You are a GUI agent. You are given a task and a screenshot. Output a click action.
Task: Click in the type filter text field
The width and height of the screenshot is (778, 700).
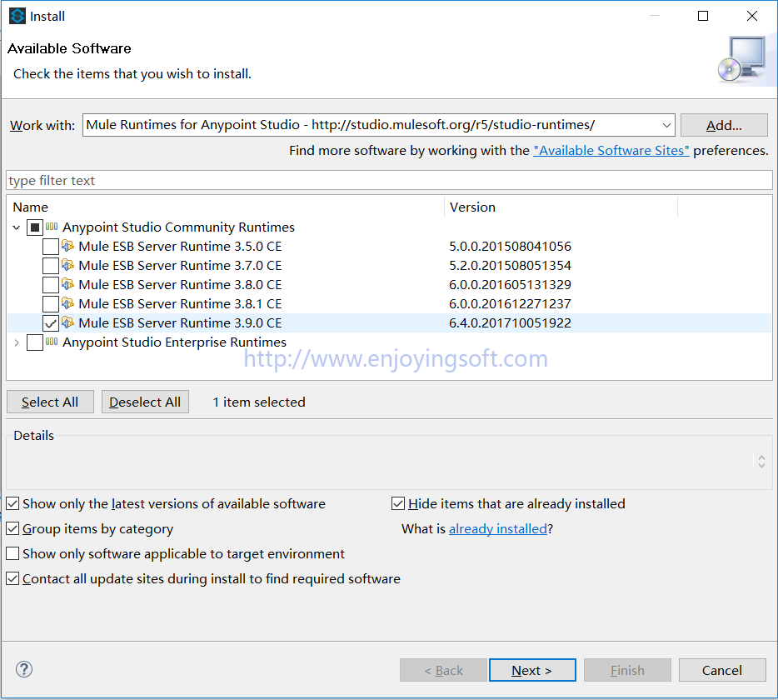[x=389, y=180]
